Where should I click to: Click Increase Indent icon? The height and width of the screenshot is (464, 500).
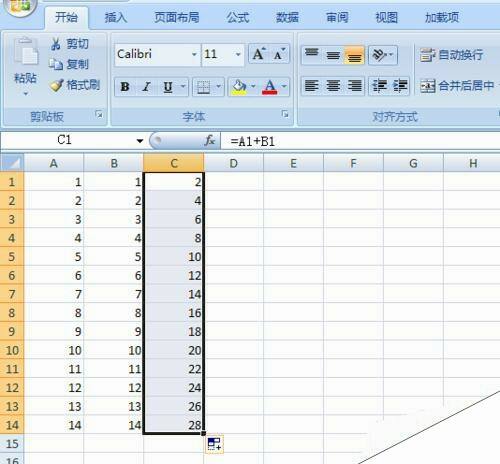pos(400,86)
